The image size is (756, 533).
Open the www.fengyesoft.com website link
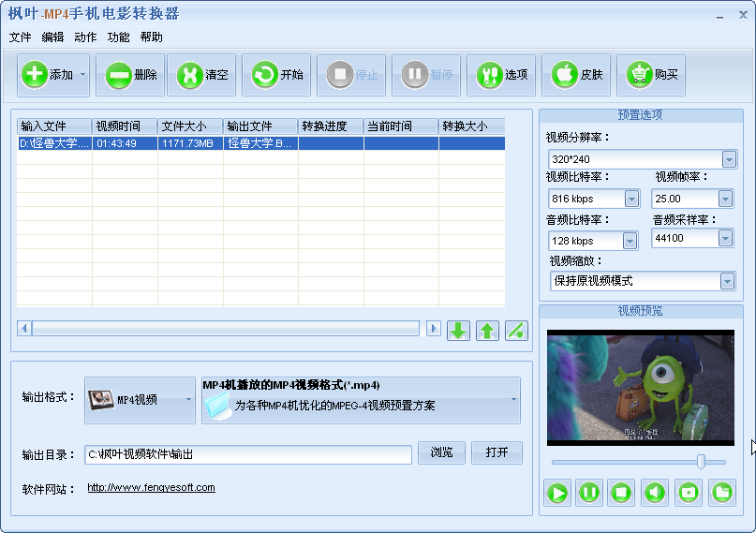(151, 487)
